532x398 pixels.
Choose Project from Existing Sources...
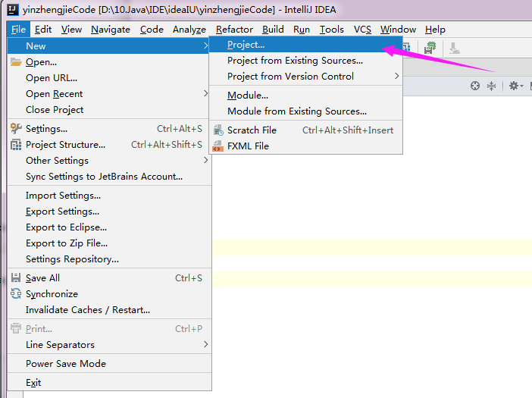[x=305, y=61]
